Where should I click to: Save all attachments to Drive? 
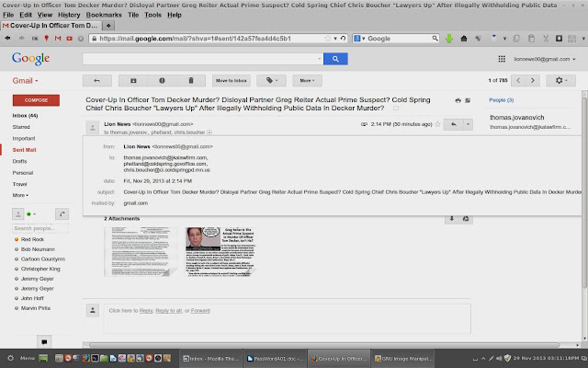(466, 219)
